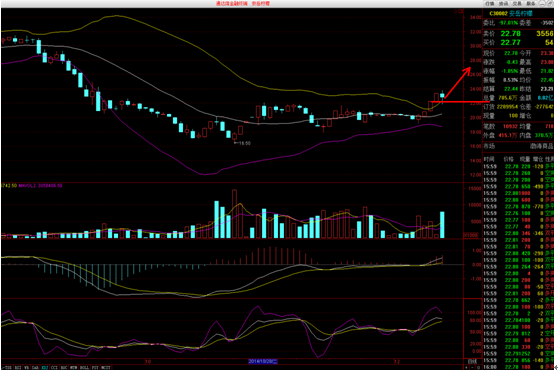
Task: Click the circular settings icon beside zoom buttons
Action: pos(479,367)
